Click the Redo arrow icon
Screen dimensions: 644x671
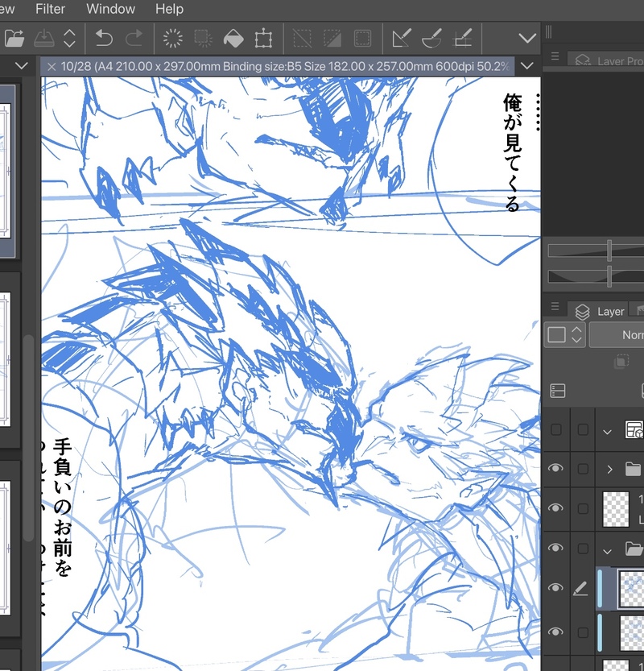(134, 39)
